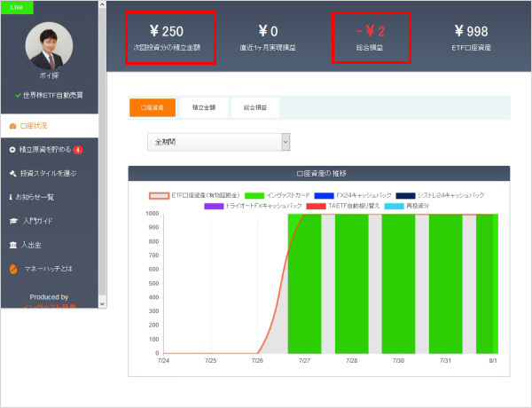Image resolution: width=532 pixels, height=408 pixels.
Task: Click the ¥250 次回投資分の積立金額 value
Action: point(167,31)
